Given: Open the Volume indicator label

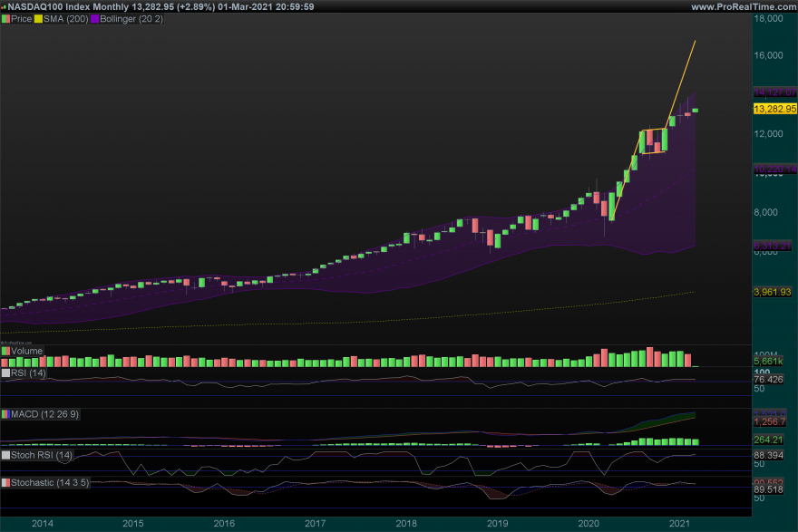Looking at the screenshot, I should point(26,351).
